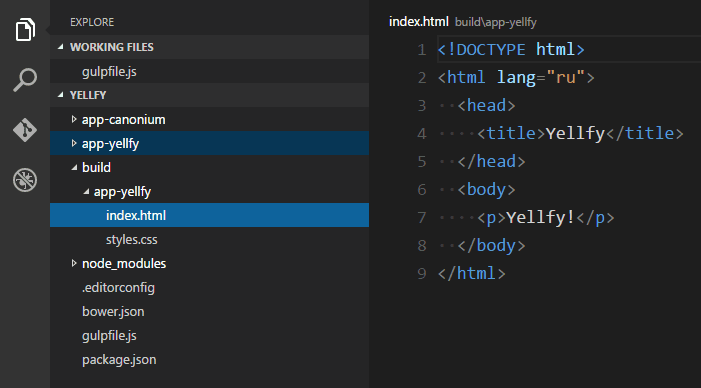Select the build folder name
The height and width of the screenshot is (388, 701).
coord(96,167)
